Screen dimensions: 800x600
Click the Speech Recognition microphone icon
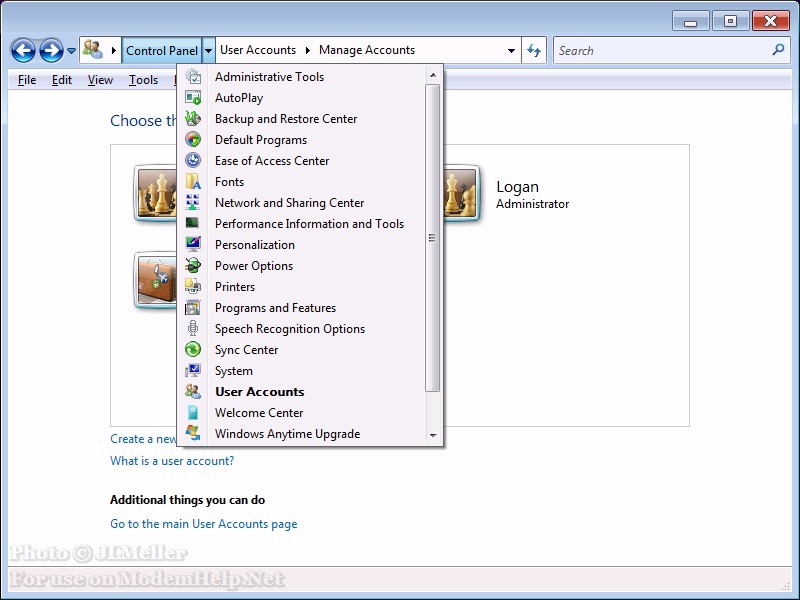click(x=193, y=328)
